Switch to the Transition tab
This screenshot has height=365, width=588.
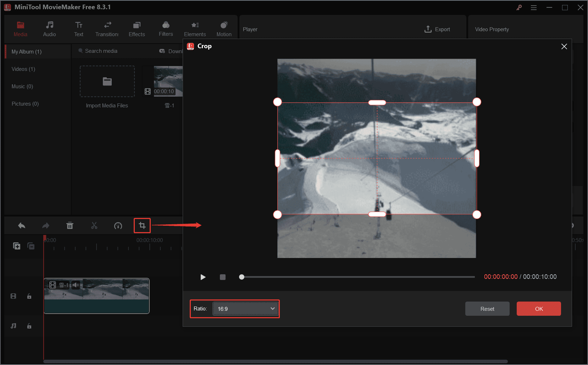107,29
